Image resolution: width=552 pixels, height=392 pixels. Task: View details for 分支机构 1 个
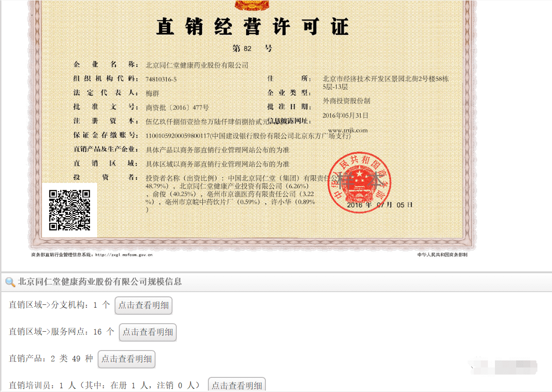pyautogui.click(x=143, y=305)
